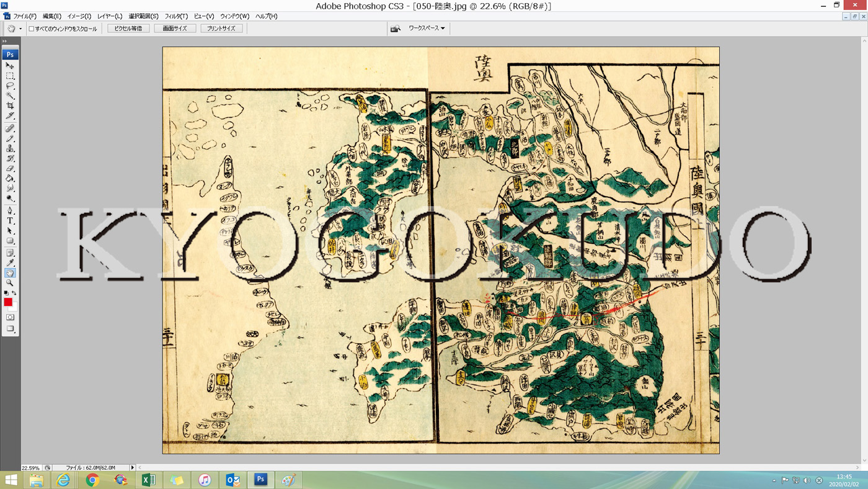Click the white background color swatch
This screenshot has height=489, width=868.
click(14, 307)
